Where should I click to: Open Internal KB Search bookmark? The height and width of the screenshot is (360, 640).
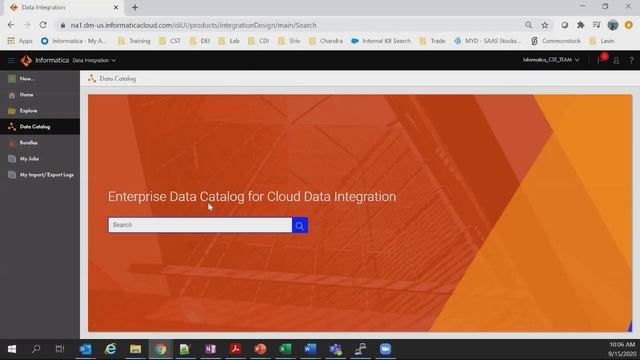(381, 41)
